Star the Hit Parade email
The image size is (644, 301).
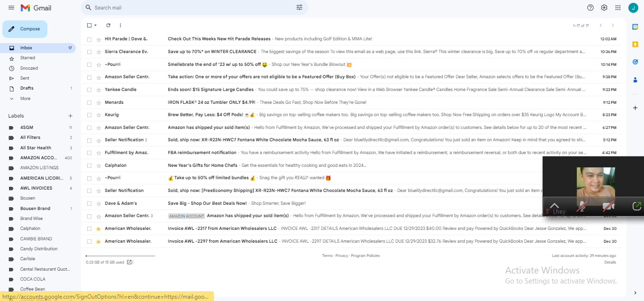coord(98,39)
